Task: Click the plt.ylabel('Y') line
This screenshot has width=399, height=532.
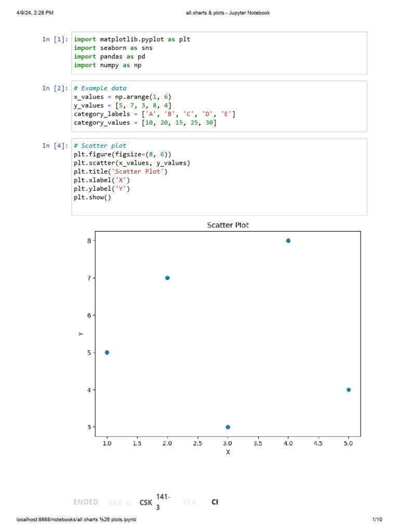Action: click(x=102, y=189)
